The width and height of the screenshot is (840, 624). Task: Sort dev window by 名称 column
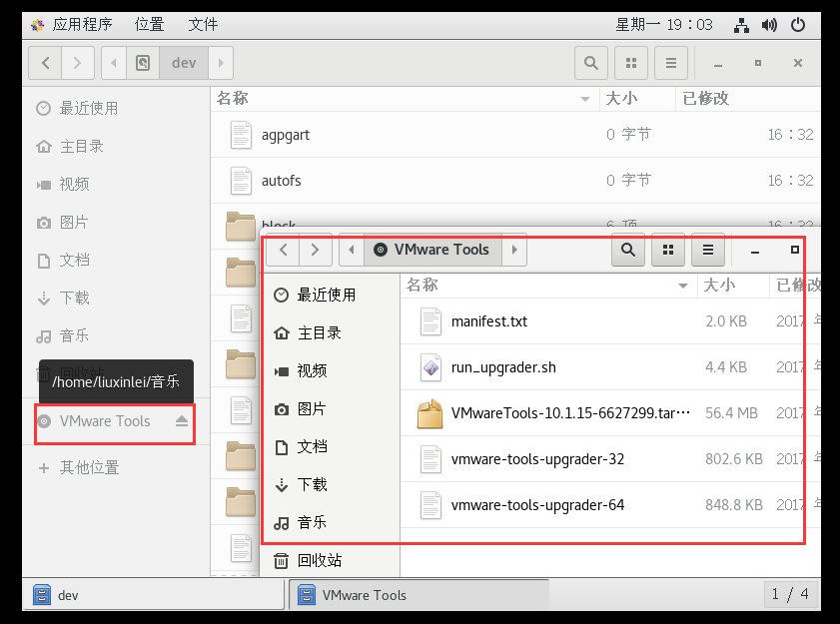coord(405,99)
